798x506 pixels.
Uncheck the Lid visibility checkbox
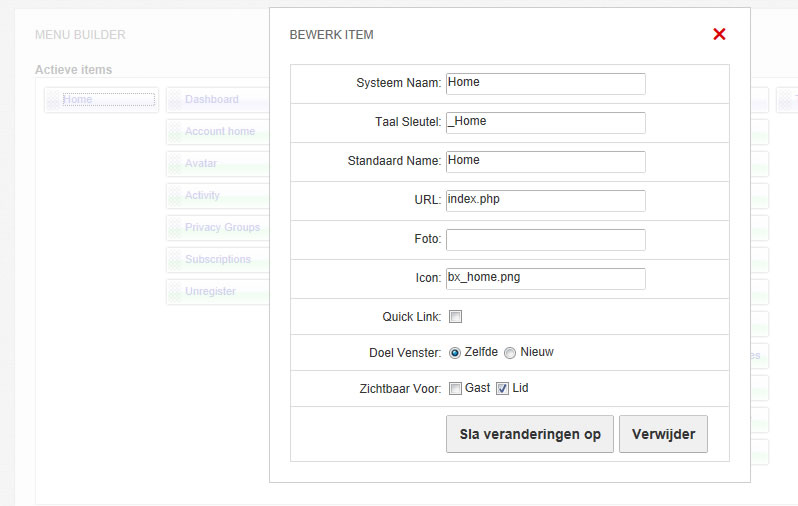click(502, 388)
